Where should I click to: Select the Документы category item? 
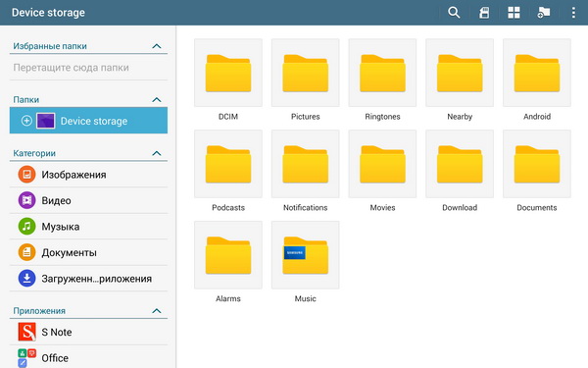coord(89,252)
